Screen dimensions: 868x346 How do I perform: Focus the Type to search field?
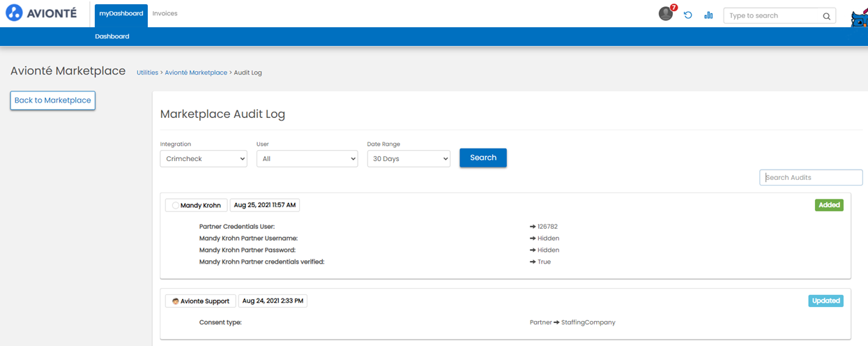pyautogui.click(x=779, y=15)
